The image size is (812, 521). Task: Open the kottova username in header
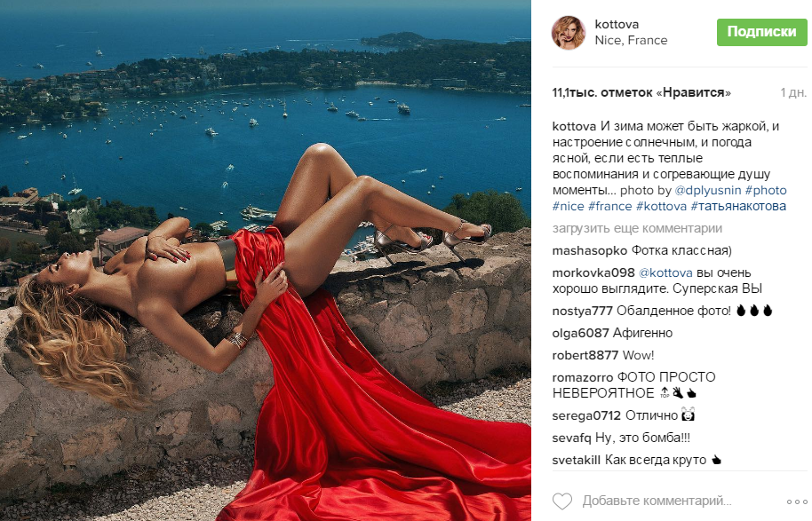617,24
